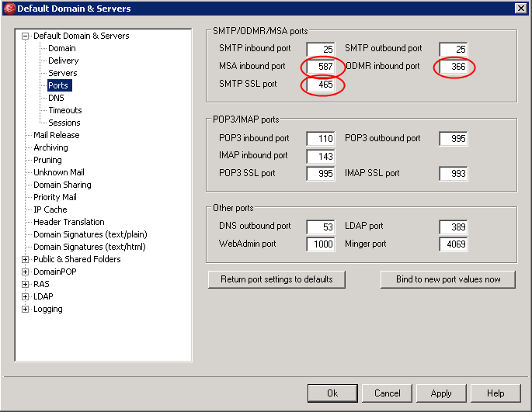Open the Delivery settings page
The image size is (532, 412).
point(64,61)
